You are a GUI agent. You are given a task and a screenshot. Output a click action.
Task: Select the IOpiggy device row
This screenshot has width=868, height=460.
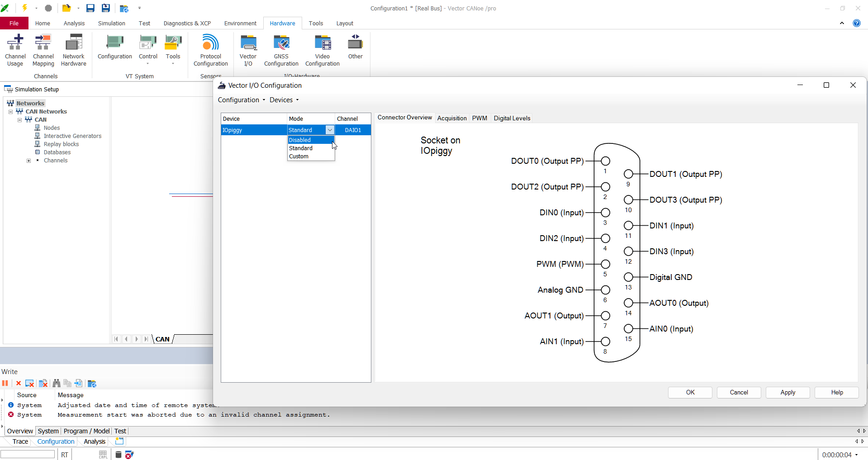click(x=253, y=130)
